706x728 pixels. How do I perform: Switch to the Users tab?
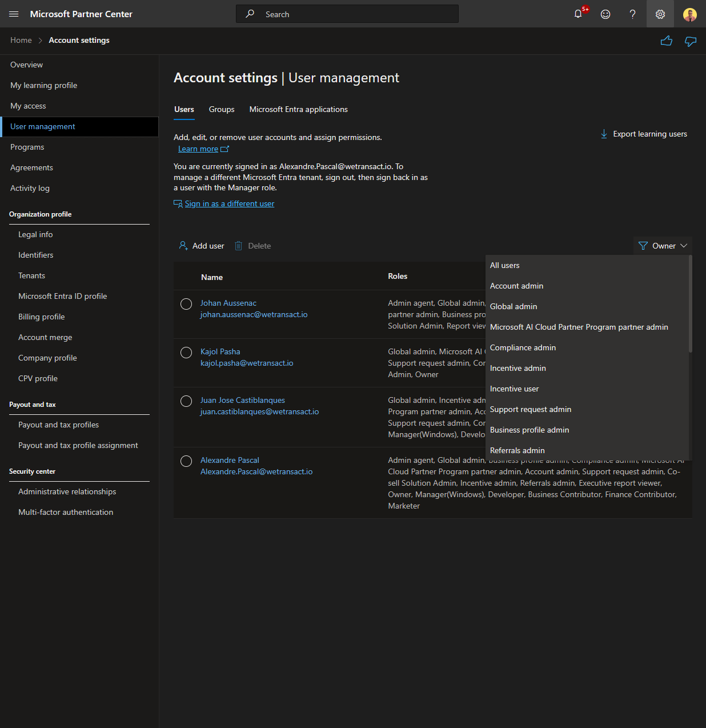coord(184,109)
